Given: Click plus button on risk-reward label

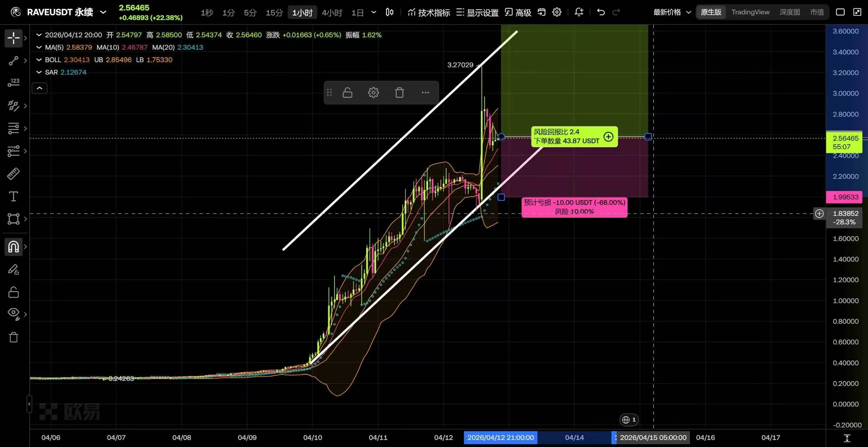Looking at the screenshot, I should coord(608,137).
